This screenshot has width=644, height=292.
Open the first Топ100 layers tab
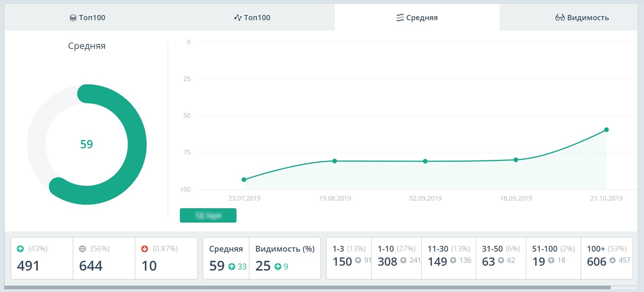coord(87,18)
